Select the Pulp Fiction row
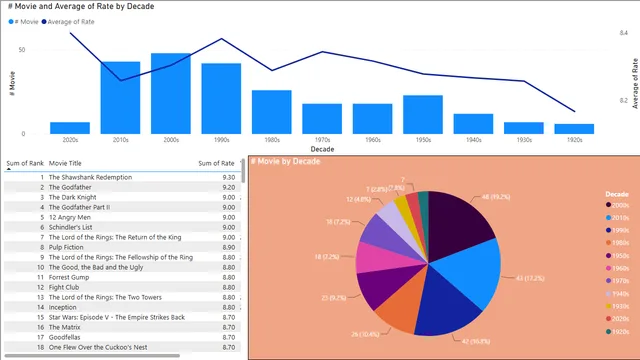Viewport: 640px width, 360px height. pyautogui.click(x=122, y=247)
